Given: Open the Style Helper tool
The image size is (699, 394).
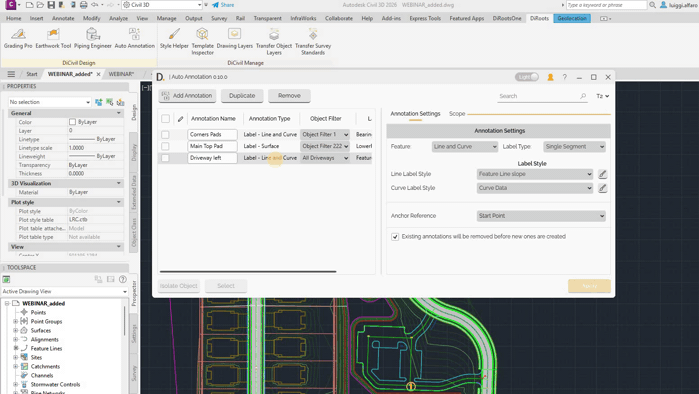Looking at the screenshot, I should tap(174, 38).
